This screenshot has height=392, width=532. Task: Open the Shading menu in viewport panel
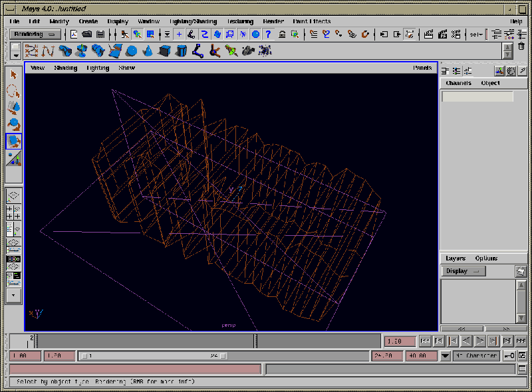pyautogui.click(x=66, y=68)
